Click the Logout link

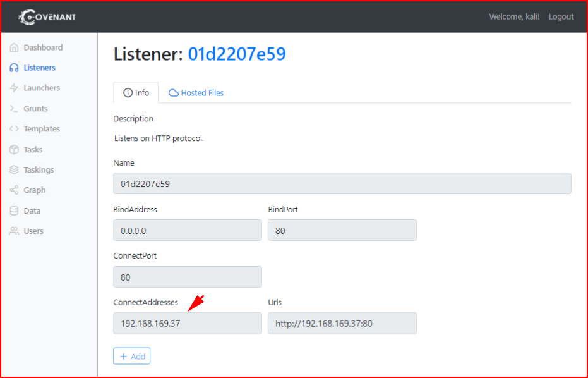(x=561, y=16)
